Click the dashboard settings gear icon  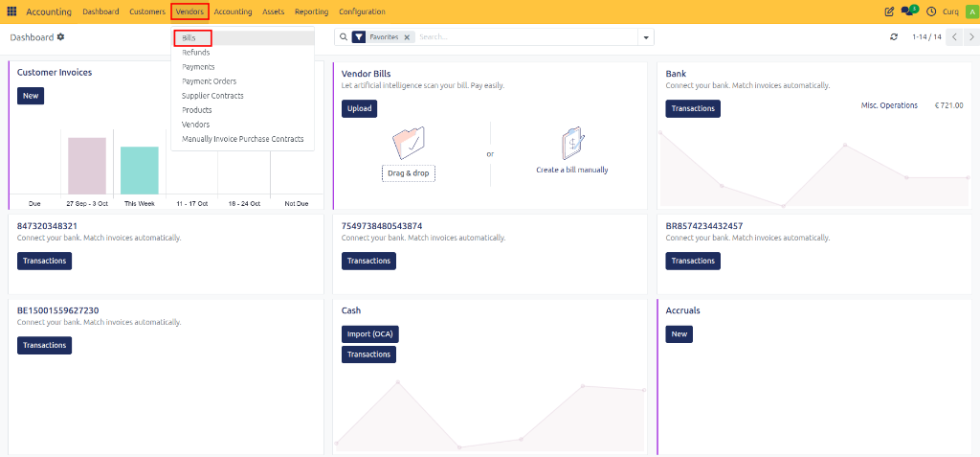click(x=60, y=37)
